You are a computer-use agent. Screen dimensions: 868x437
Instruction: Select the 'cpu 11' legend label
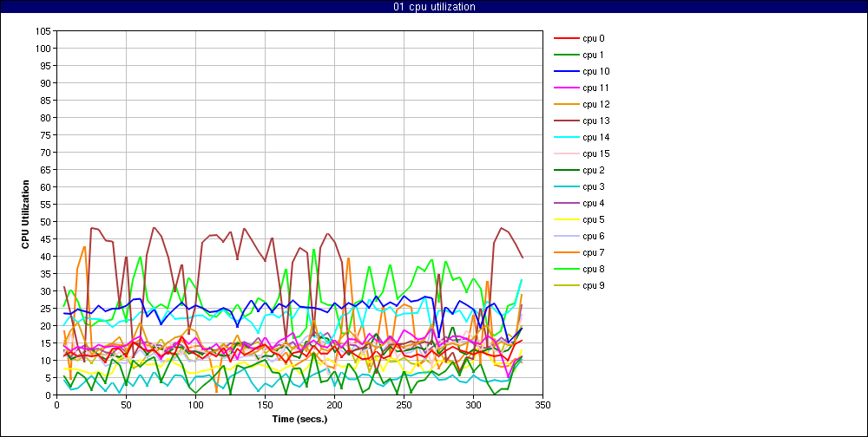595,88
